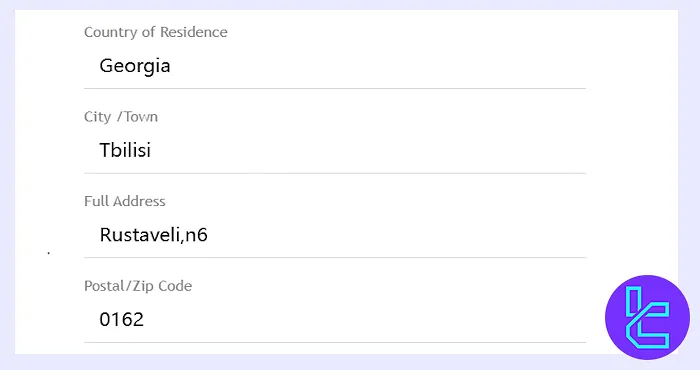Click the 'Georgia' value text
Screen dimensions: 700x370
click(135, 67)
